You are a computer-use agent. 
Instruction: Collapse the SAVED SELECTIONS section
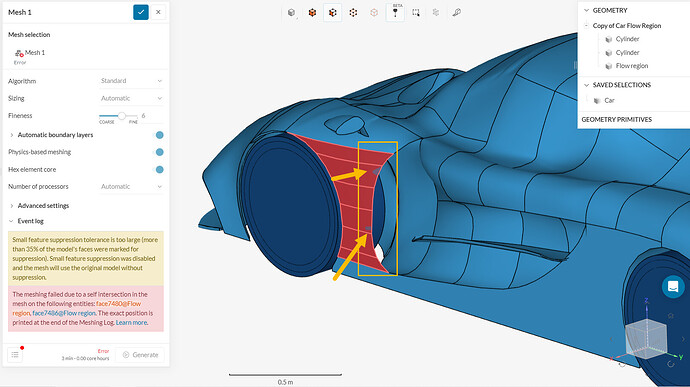point(586,85)
